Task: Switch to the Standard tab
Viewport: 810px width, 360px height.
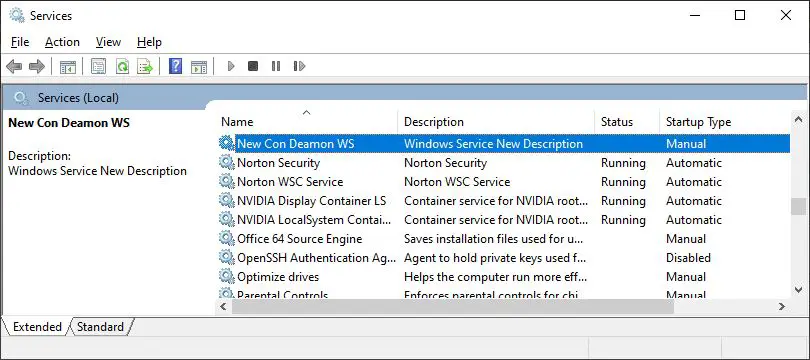Action: [x=100, y=327]
